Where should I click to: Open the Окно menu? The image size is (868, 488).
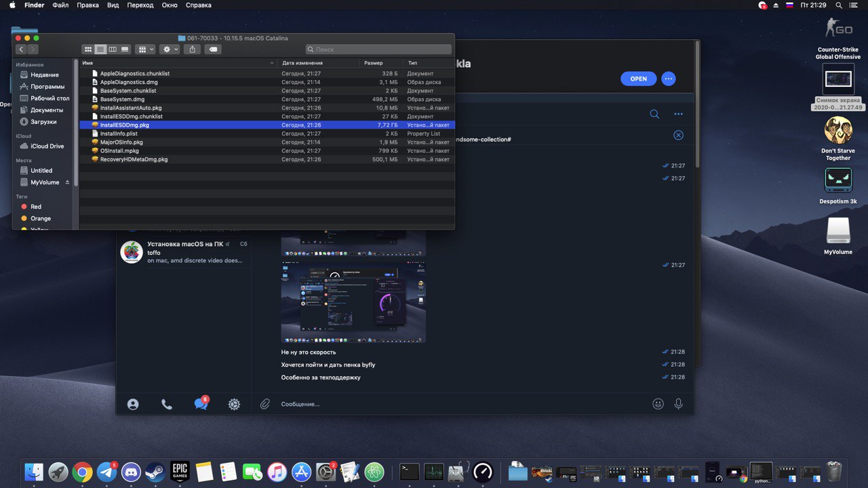[x=170, y=5]
